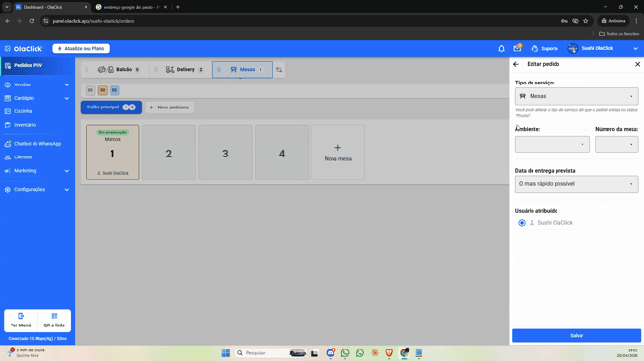This screenshot has width=644, height=361.
Task: Bookmark page with the star icon
Action: [x=586, y=21]
